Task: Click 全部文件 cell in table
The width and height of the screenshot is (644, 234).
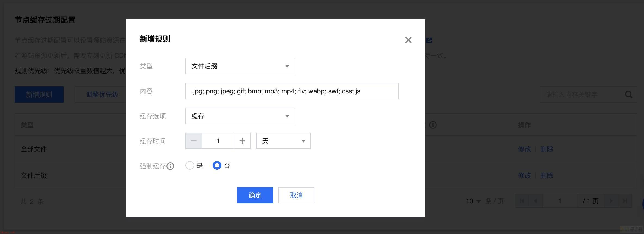Action: pos(34,149)
